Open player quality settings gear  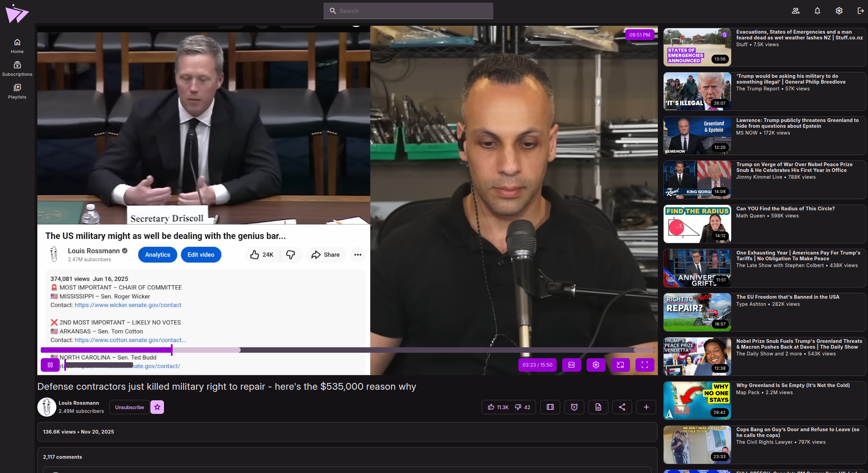596,365
